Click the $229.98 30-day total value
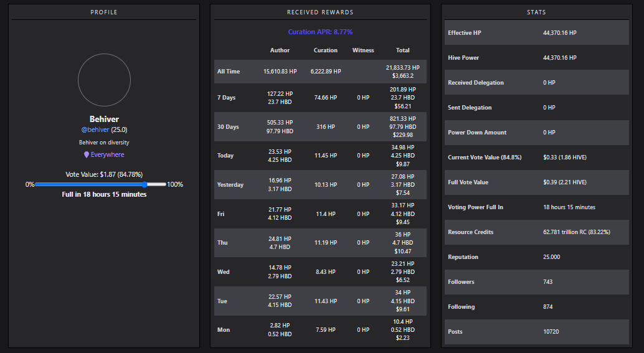The width and height of the screenshot is (644, 353). (x=402, y=135)
